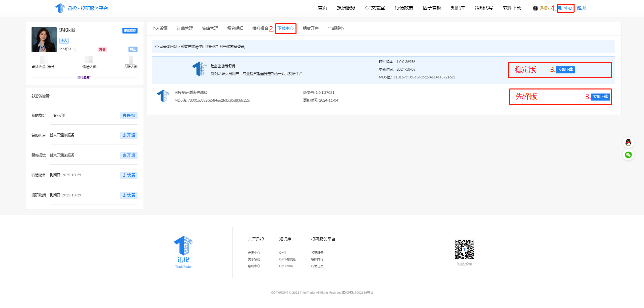
Task: Click the 先锋版 MD5 value 7d001a3c82ce584e62fdbc85d83dc22e
Action: 219,100
